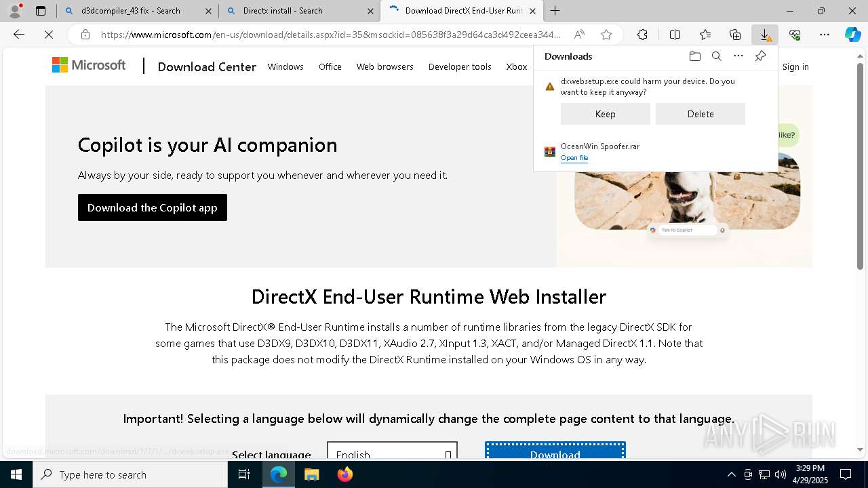Toggle split screen icon

pyautogui.click(x=675, y=35)
